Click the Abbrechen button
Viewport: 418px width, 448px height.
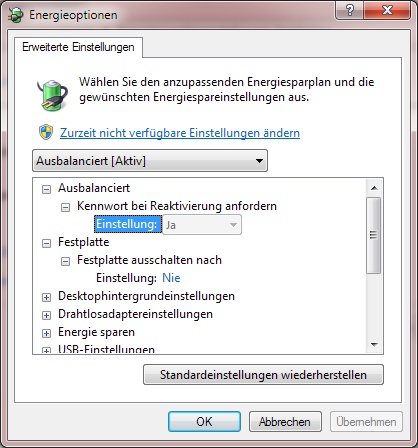[285, 422]
